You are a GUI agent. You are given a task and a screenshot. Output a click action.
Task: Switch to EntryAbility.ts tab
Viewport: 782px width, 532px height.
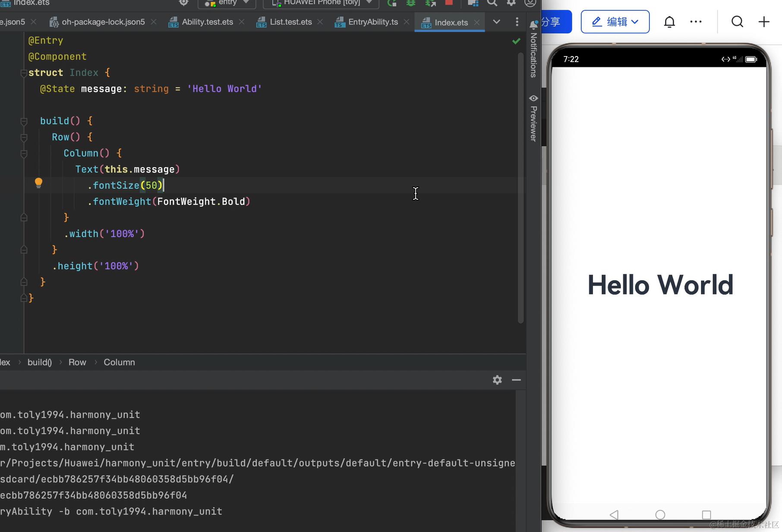point(373,22)
